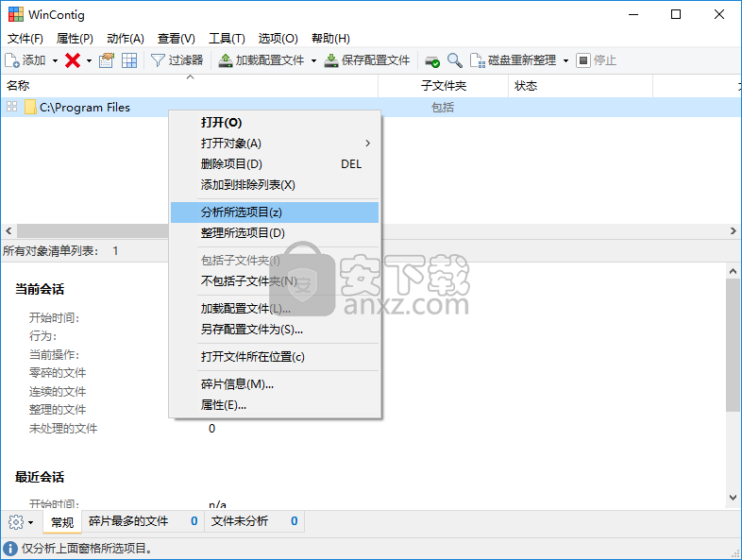Select the C:\Program Files row

(x=371, y=108)
